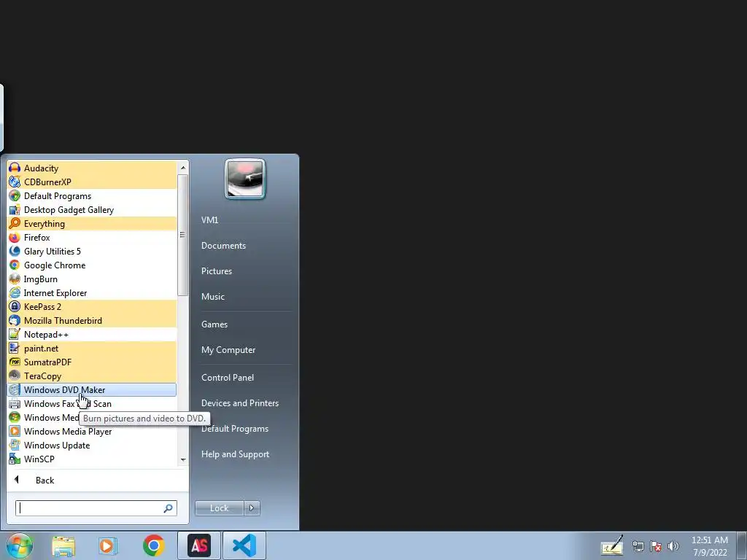Switch to Visual Studio Code on taskbar
This screenshot has width=747, height=560.
click(244, 545)
